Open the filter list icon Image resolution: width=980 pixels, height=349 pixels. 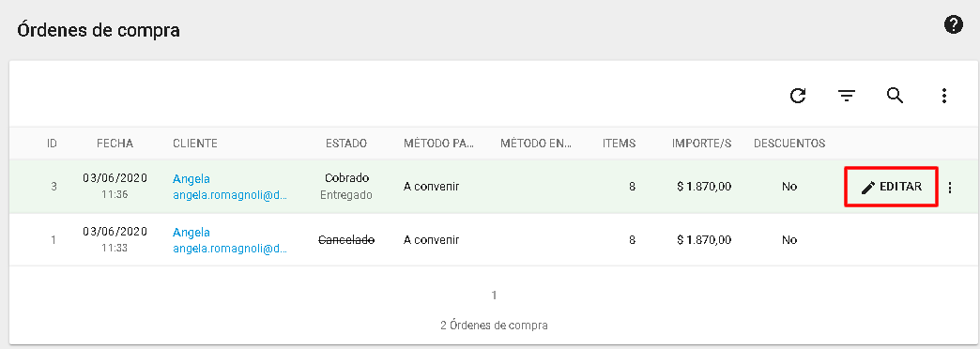pos(847,96)
